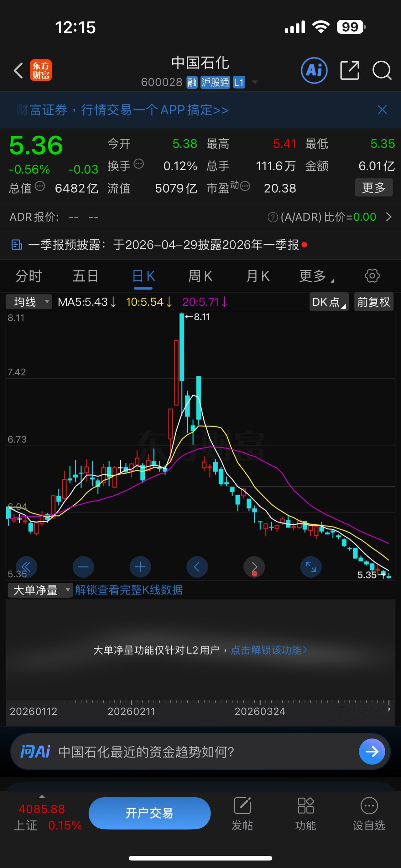
Task: Expand stock code dropdown arrow after L1
Action: pyautogui.click(x=255, y=82)
